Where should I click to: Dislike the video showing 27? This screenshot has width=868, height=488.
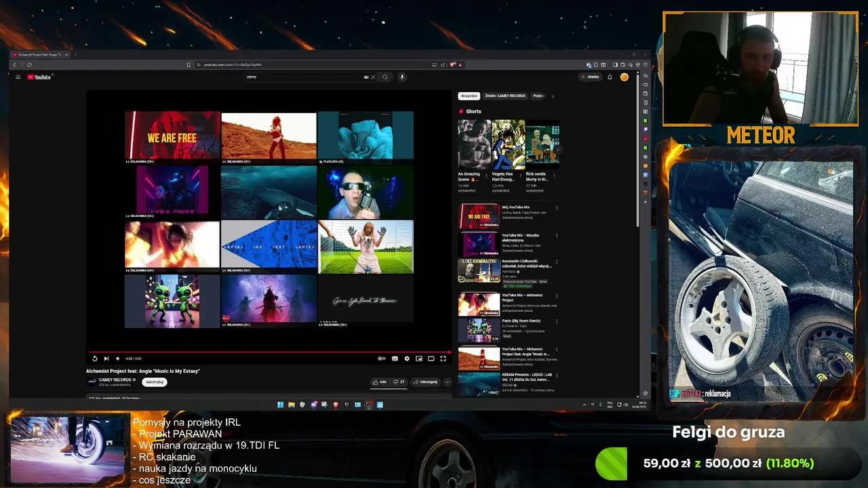click(399, 382)
